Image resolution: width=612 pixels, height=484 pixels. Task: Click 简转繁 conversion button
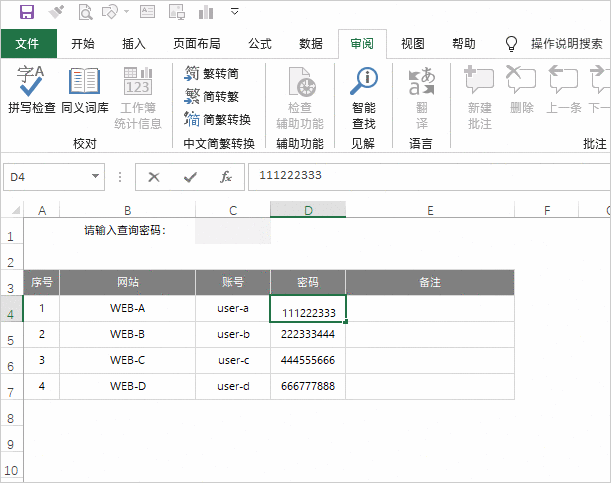click(x=211, y=96)
